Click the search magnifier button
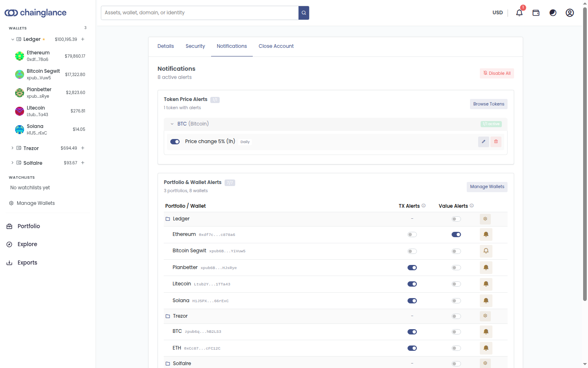The image size is (588, 368). (x=304, y=13)
